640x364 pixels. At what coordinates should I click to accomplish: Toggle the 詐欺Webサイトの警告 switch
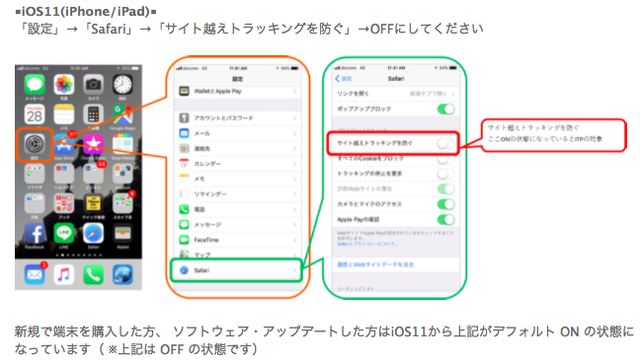445,189
